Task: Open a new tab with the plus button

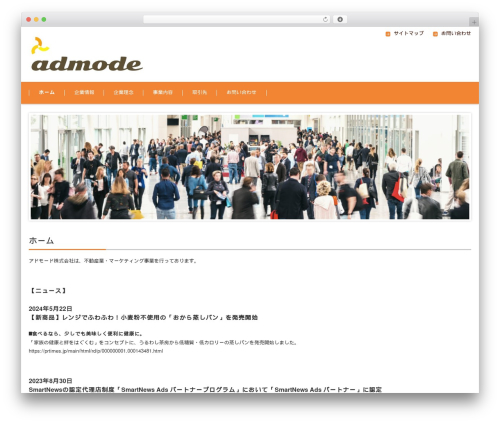Action: [x=474, y=22]
